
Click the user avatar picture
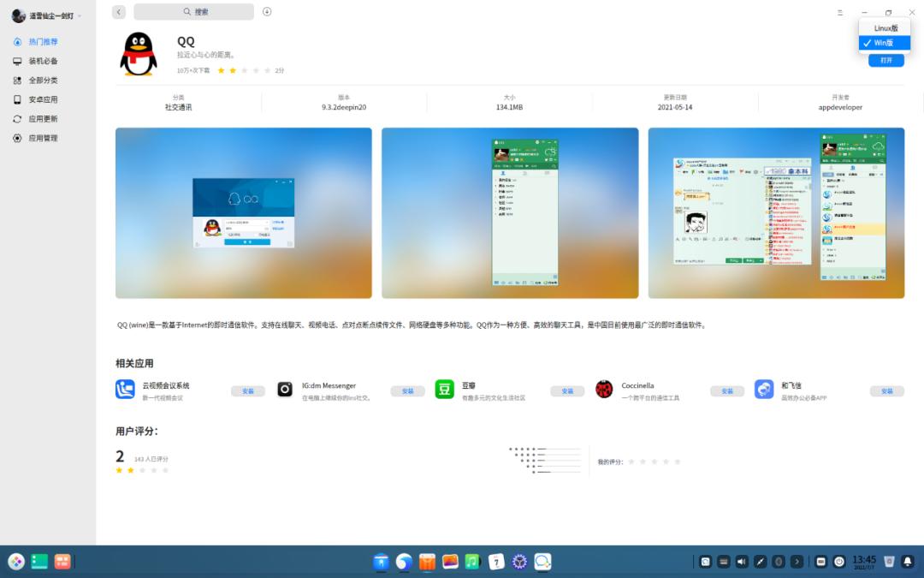click(x=18, y=16)
